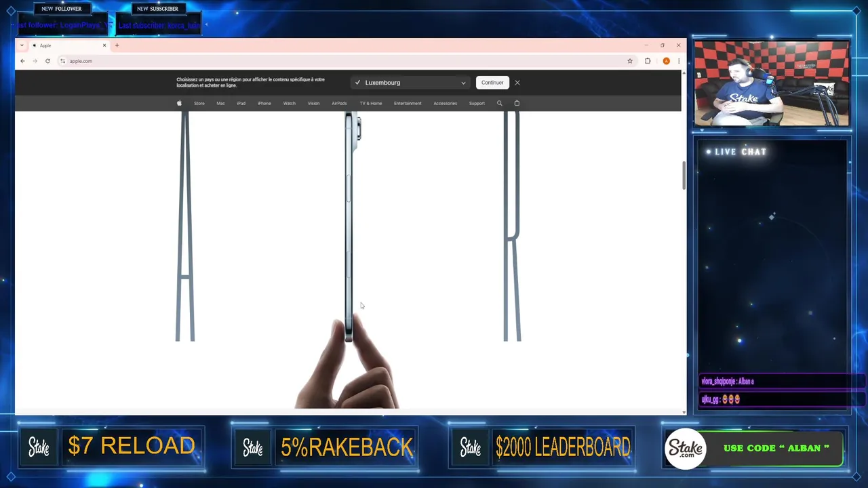The width and height of the screenshot is (868, 488).
Task: Click the region banner French notice text
Action: pyautogui.click(x=250, y=83)
